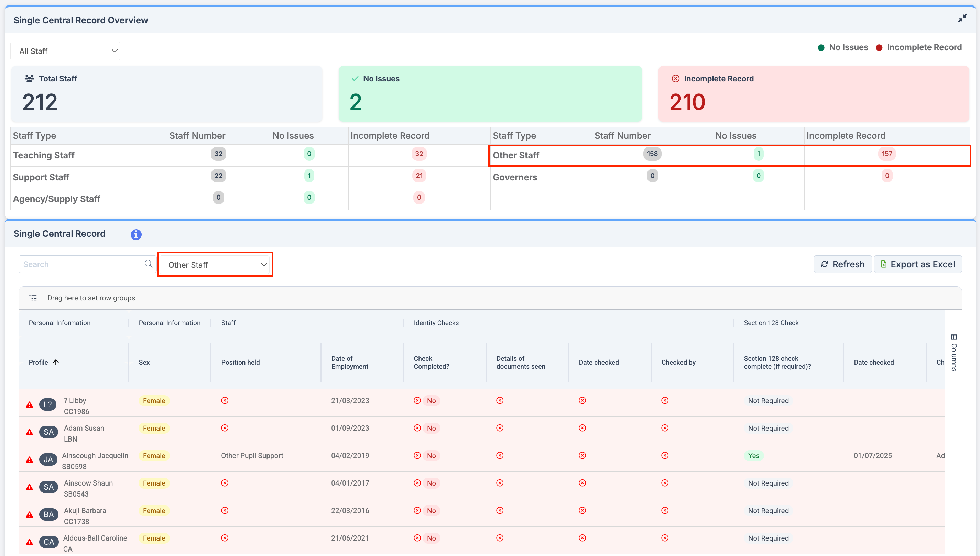Viewport: 980px width, 556px height.
Task: Click the red Incomplete Record summary card
Action: 814,94
